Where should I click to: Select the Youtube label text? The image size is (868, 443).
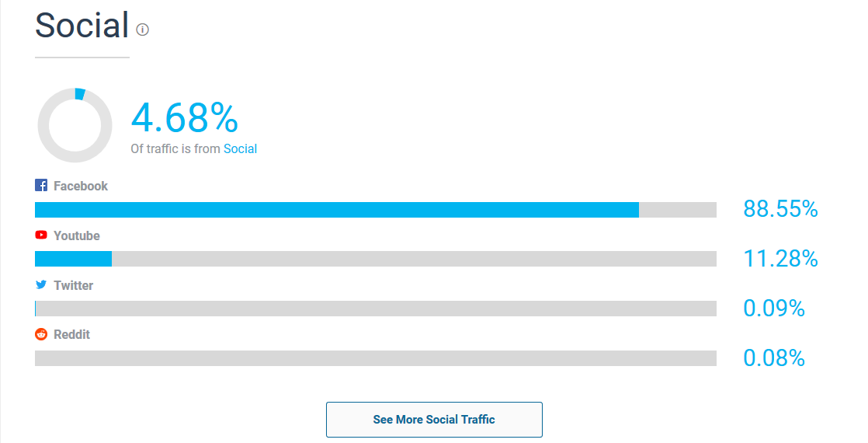(x=77, y=235)
